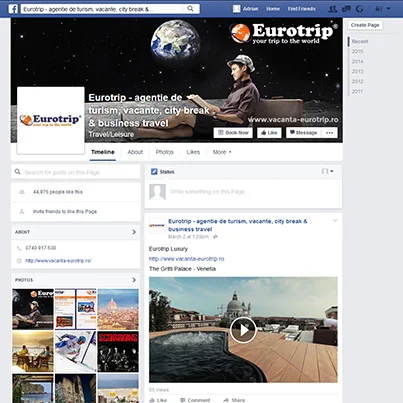The image size is (403, 403).
Task: Click the Create Page button
Action: point(365,25)
